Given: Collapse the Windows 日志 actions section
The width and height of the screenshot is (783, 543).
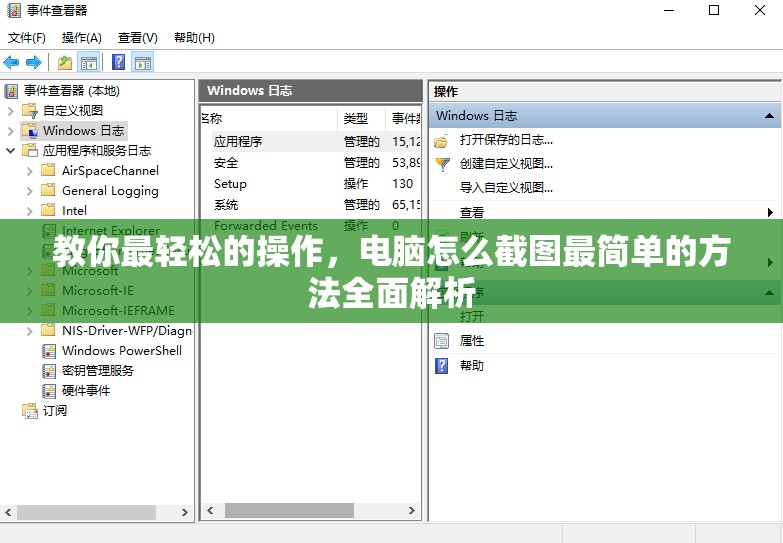Looking at the screenshot, I should pyautogui.click(x=770, y=116).
